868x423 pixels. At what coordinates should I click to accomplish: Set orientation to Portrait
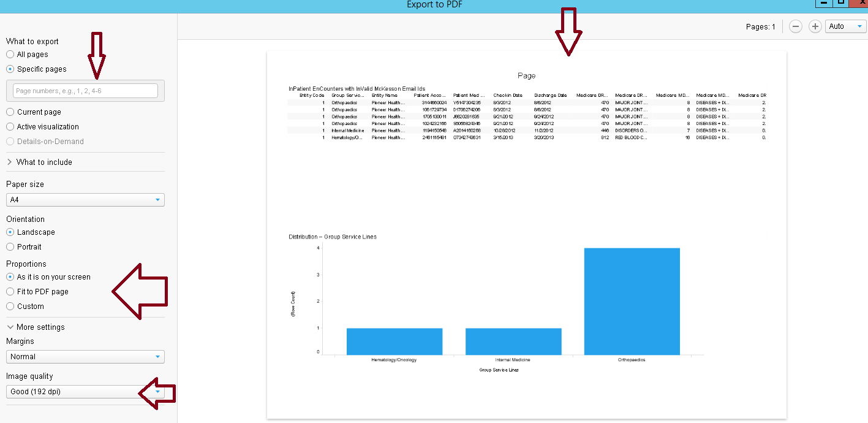pos(10,247)
